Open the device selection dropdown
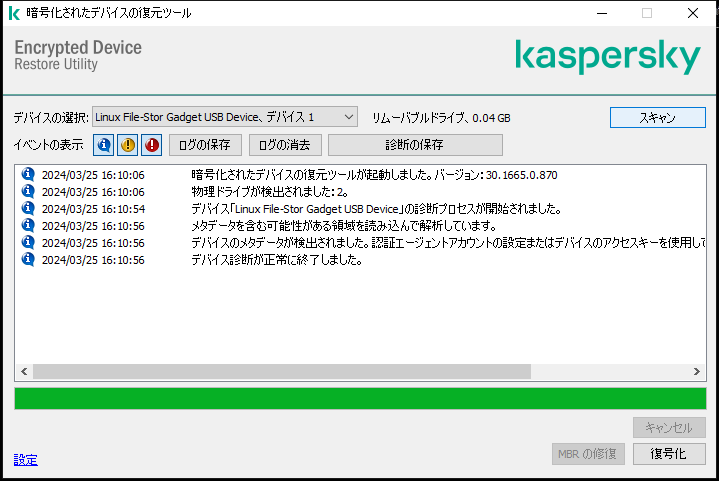The width and height of the screenshot is (719, 481). [x=225, y=117]
